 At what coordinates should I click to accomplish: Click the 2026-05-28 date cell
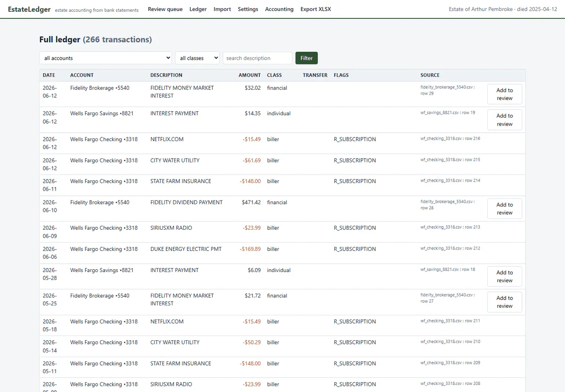[x=50, y=274]
